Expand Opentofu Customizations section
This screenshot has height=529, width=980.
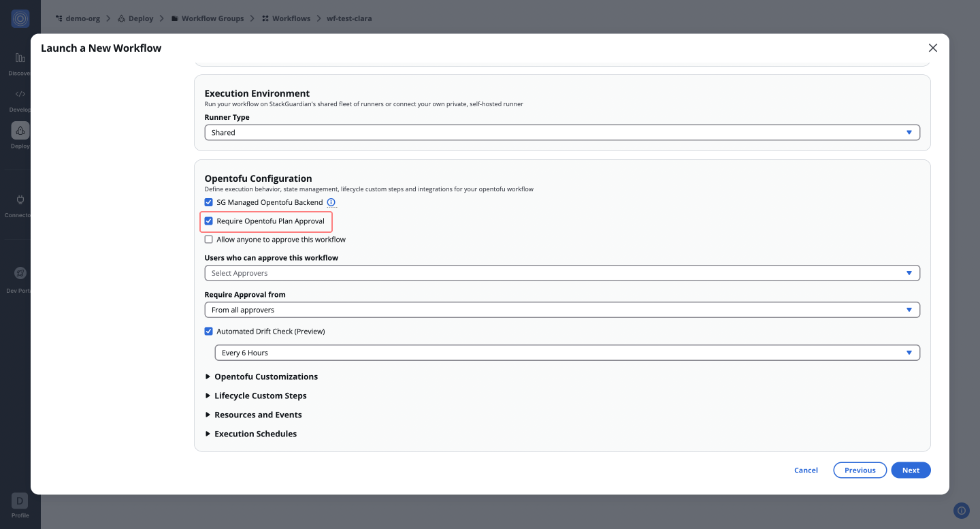pos(261,376)
